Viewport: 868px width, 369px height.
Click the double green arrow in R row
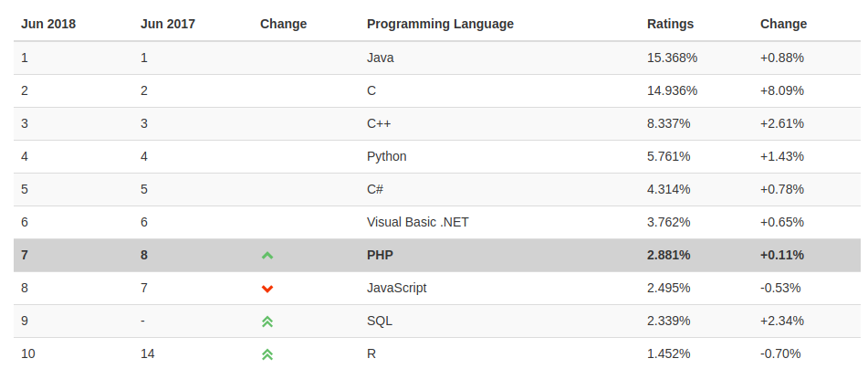coord(267,354)
